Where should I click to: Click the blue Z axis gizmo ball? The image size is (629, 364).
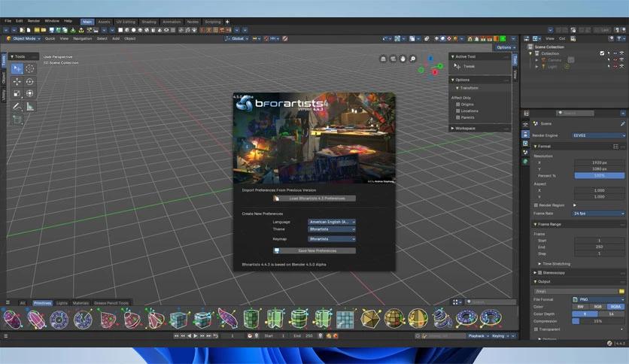(x=430, y=59)
